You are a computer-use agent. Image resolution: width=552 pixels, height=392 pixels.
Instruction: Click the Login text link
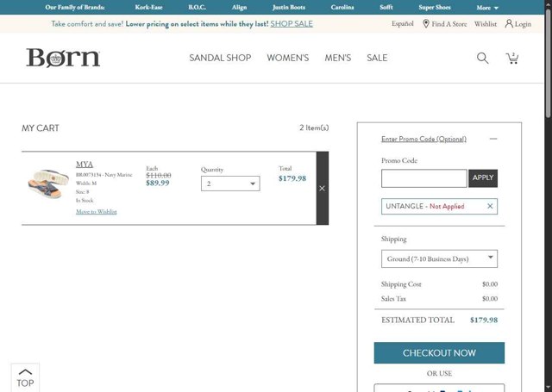tap(523, 24)
